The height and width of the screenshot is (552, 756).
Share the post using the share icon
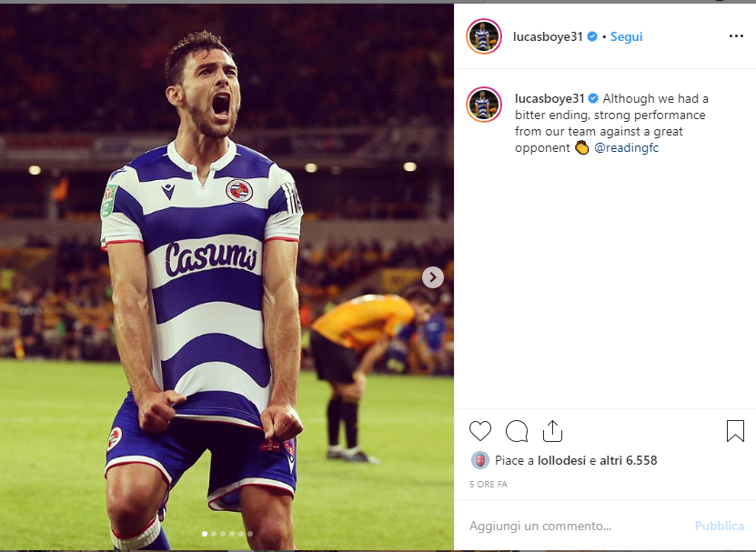tap(552, 430)
